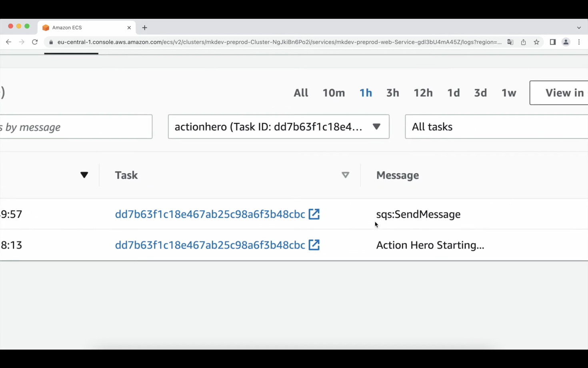588x368 pixels.
Task: Sort by the timestamp column arrow
Action: coord(84,175)
